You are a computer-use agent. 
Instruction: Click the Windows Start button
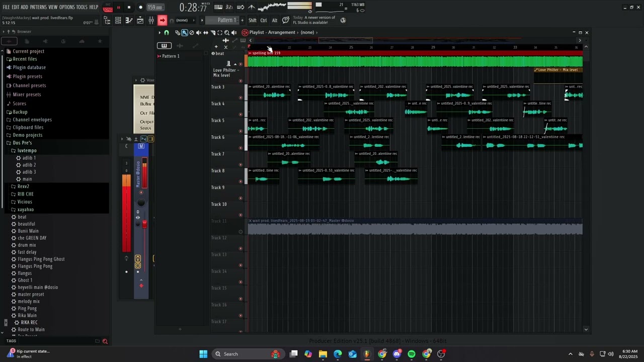pyautogui.click(x=203, y=354)
